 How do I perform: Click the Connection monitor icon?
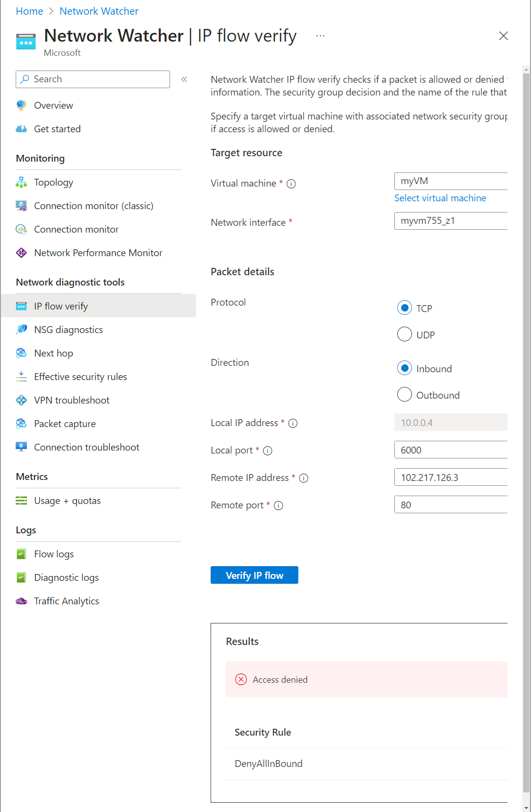pyautogui.click(x=21, y=229)
